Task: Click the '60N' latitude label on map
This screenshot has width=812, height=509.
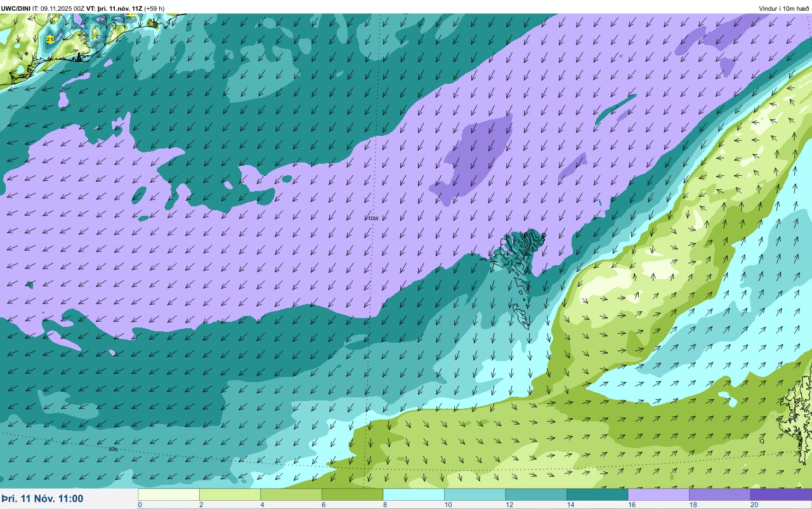Action: click(114, 449)
